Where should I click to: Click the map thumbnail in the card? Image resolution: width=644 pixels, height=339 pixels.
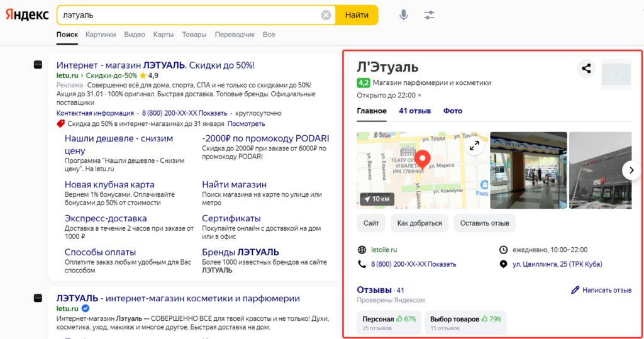coord(423,170)
